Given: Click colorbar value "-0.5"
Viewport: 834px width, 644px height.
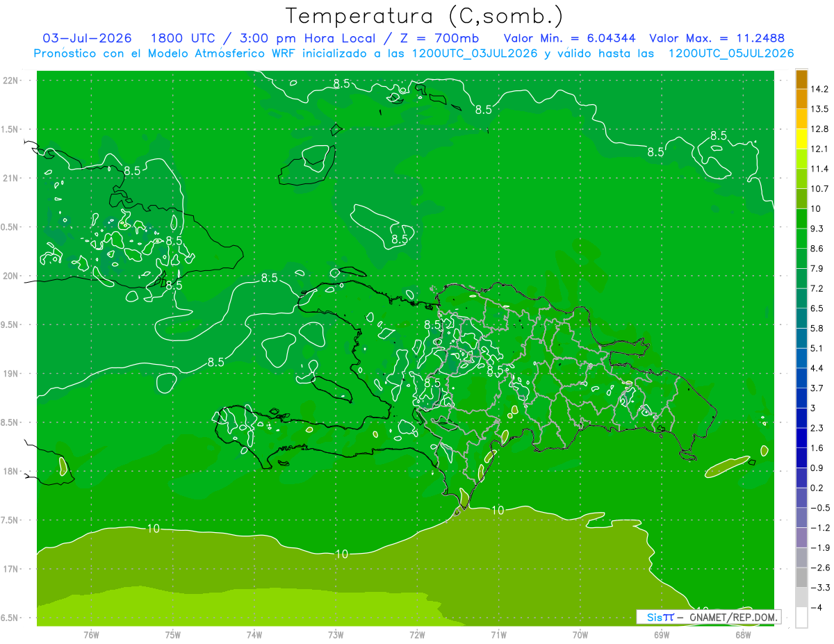Looking at the screenshot, I should pos(820,508).
